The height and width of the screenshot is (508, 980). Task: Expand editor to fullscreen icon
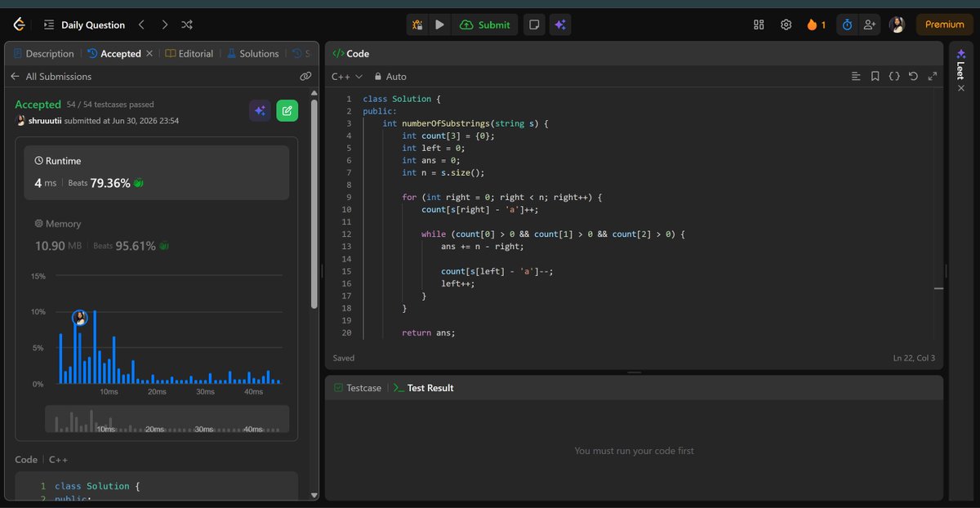click(933, 76)
